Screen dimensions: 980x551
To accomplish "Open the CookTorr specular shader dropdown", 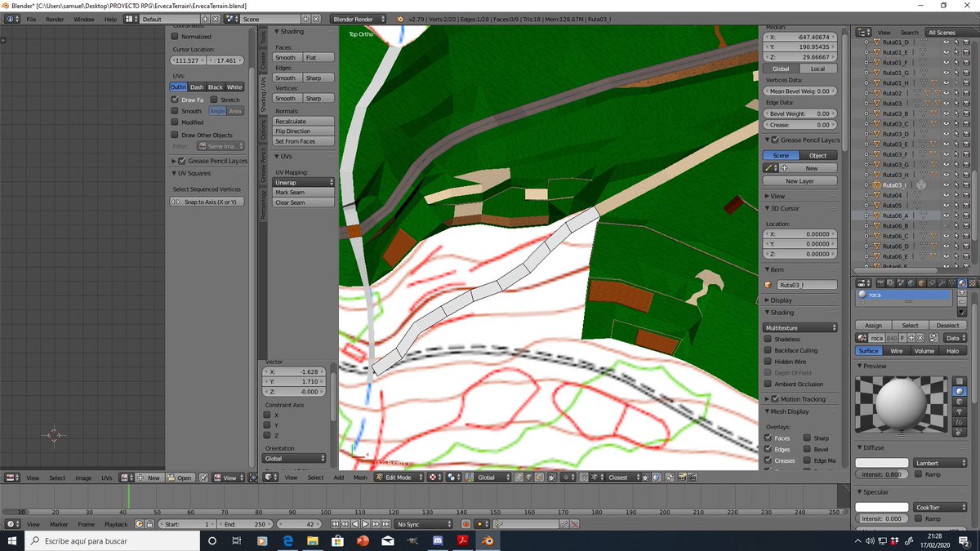I will [940, 507].
